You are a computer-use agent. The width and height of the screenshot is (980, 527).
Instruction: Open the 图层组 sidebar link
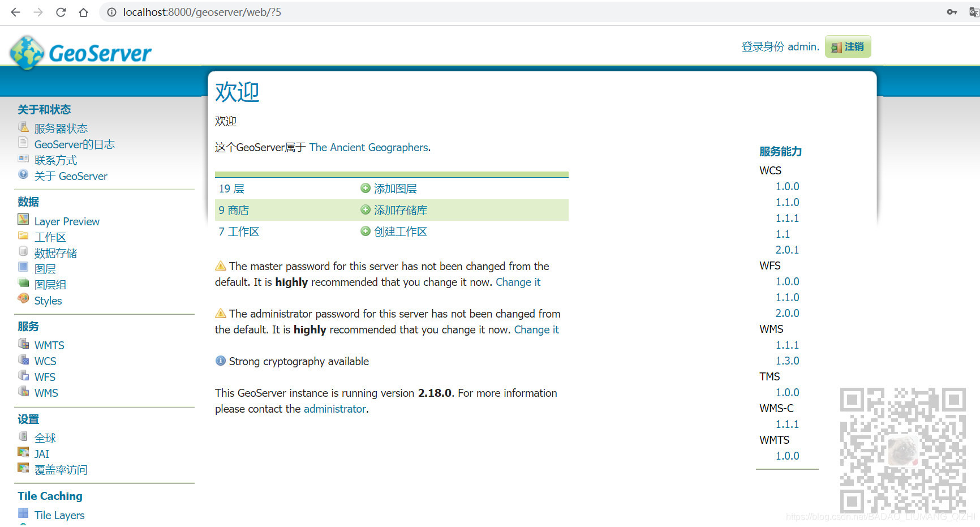click(x=50, y=285)
